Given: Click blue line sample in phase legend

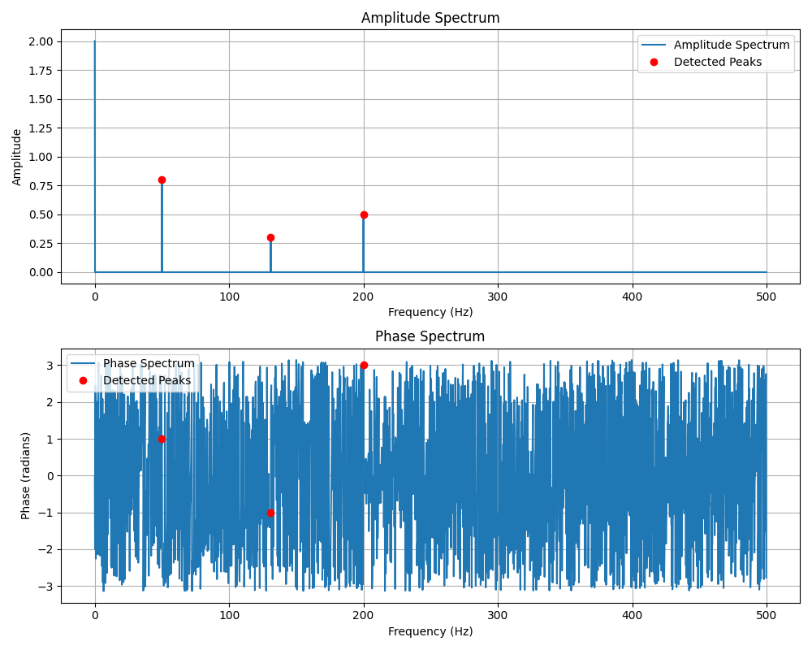Looking at the screenshot, I should 83,363.
